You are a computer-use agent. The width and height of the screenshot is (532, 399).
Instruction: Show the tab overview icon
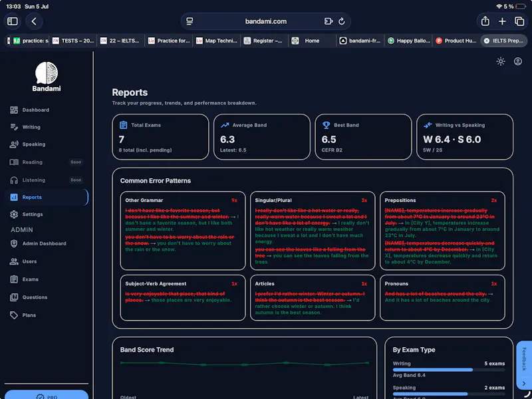click(519, 21)
